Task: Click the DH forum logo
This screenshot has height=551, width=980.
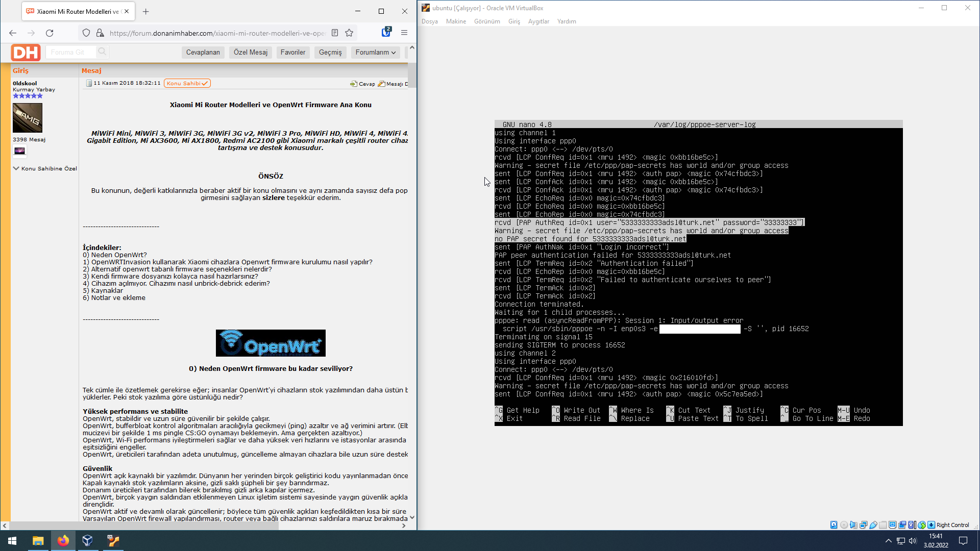Action: [26, 52]
